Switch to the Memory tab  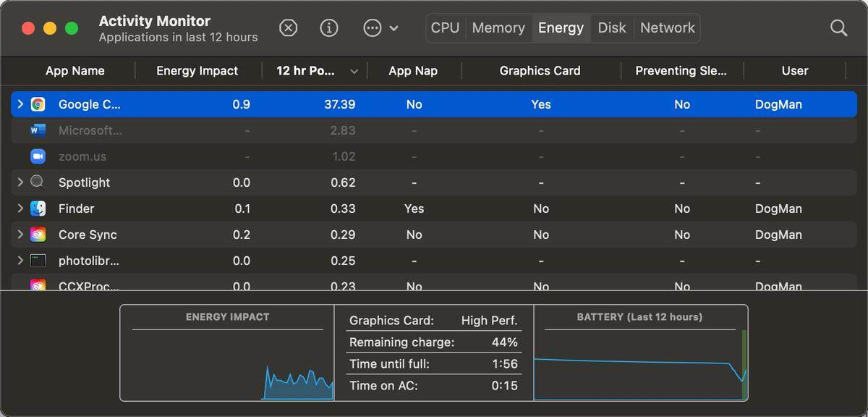[x=498, y=28]
